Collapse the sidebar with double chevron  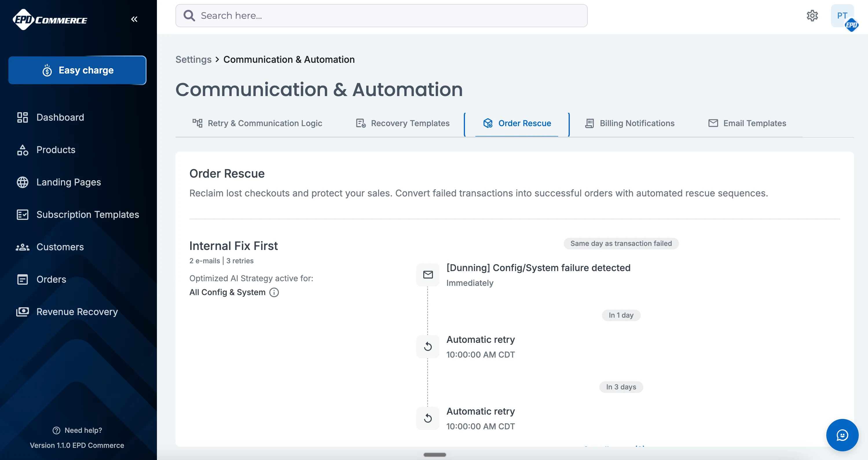(x=134, y=19)
